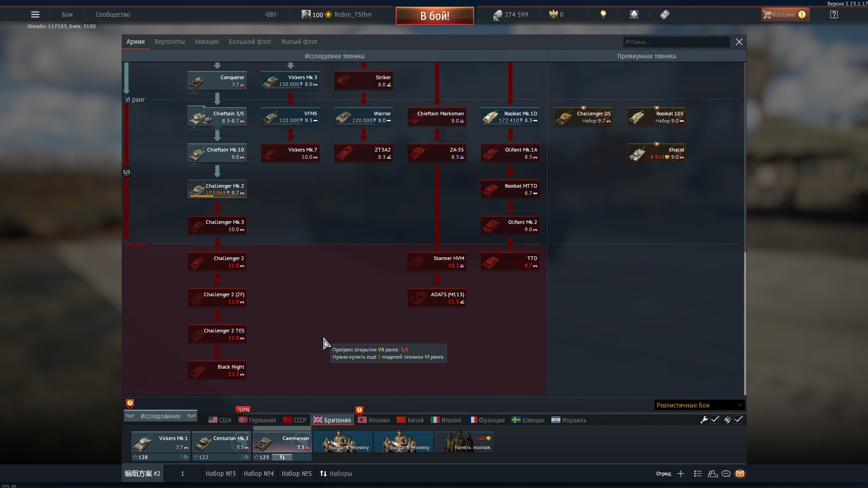
Task: Switch to preset Набор №3
Action: (221, 474)
